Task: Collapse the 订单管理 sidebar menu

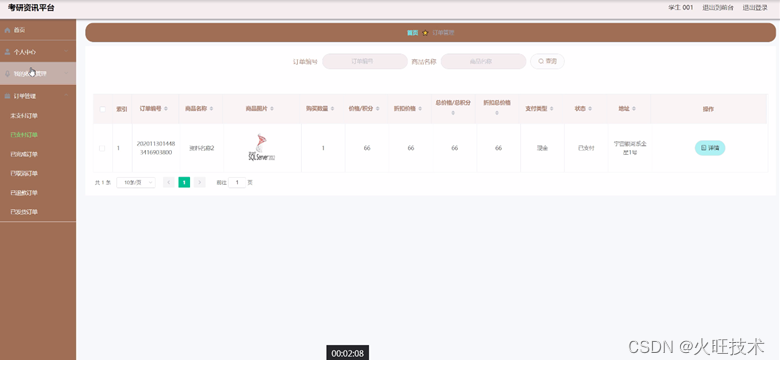Action: [38, 96]
